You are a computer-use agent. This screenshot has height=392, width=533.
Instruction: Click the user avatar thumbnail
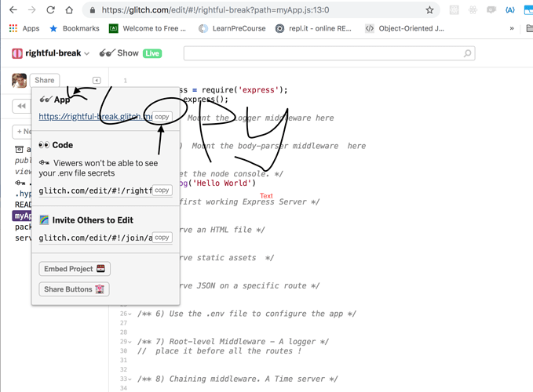point(19,81)
